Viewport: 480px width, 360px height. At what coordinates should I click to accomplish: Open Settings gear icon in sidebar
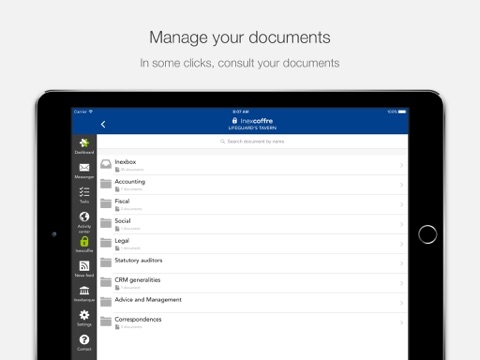point(84,315)
